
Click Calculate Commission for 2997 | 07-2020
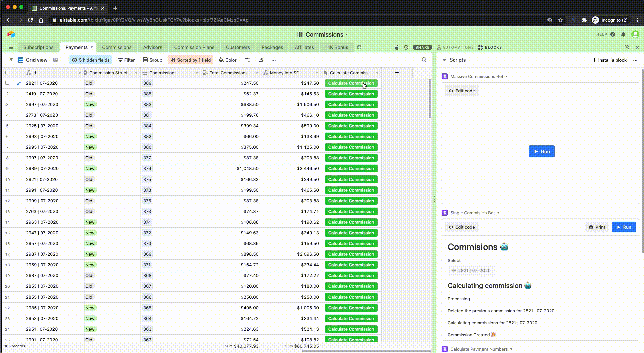pos(351,105)
